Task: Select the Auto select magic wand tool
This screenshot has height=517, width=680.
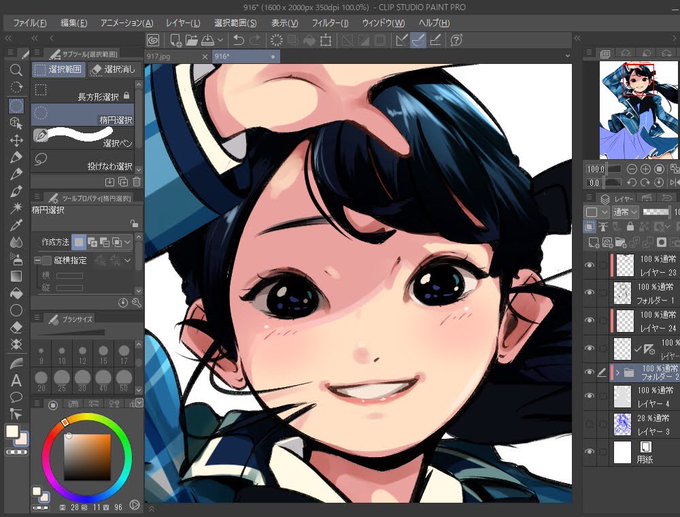Action: tap(16, 208)
